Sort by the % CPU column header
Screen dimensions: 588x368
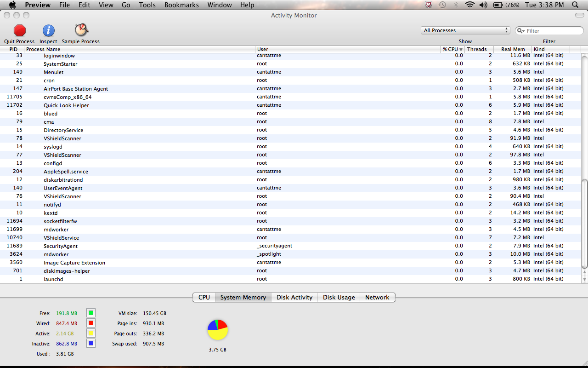[x=452, y=49]
